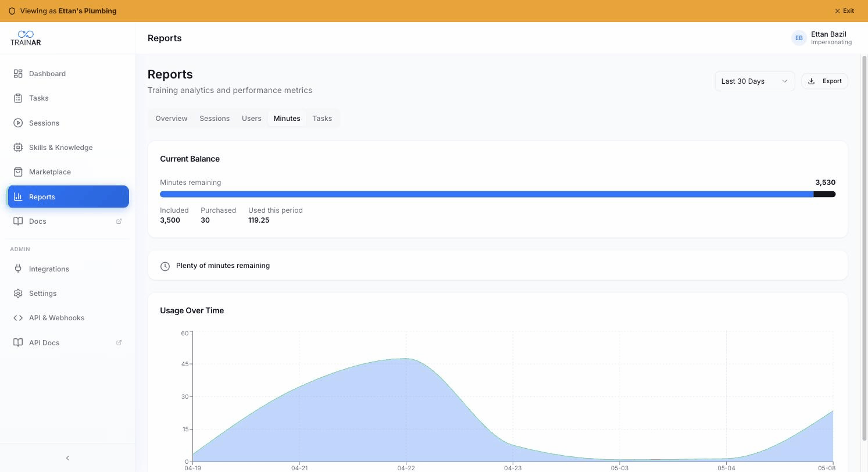Switch to the Tasks tab in Reports

322,119
